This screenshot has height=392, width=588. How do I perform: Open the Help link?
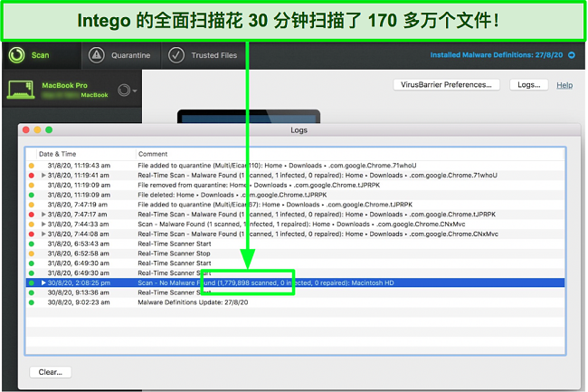point(564,85)
